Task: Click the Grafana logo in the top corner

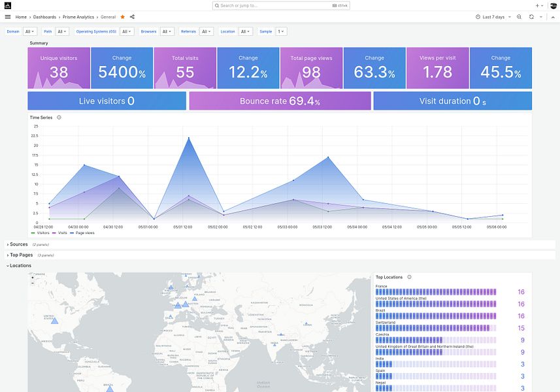Action: click(x=7, y=5)
